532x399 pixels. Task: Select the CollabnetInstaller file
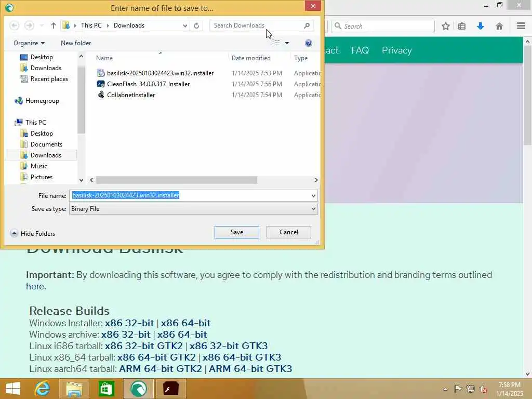pyautogui.click(x=131, y=95)
